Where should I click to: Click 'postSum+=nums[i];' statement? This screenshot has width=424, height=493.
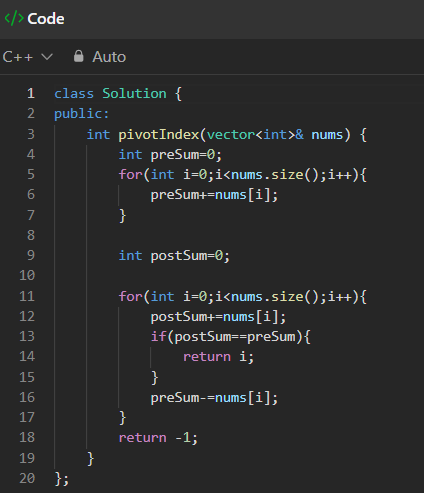click(218, 317)
